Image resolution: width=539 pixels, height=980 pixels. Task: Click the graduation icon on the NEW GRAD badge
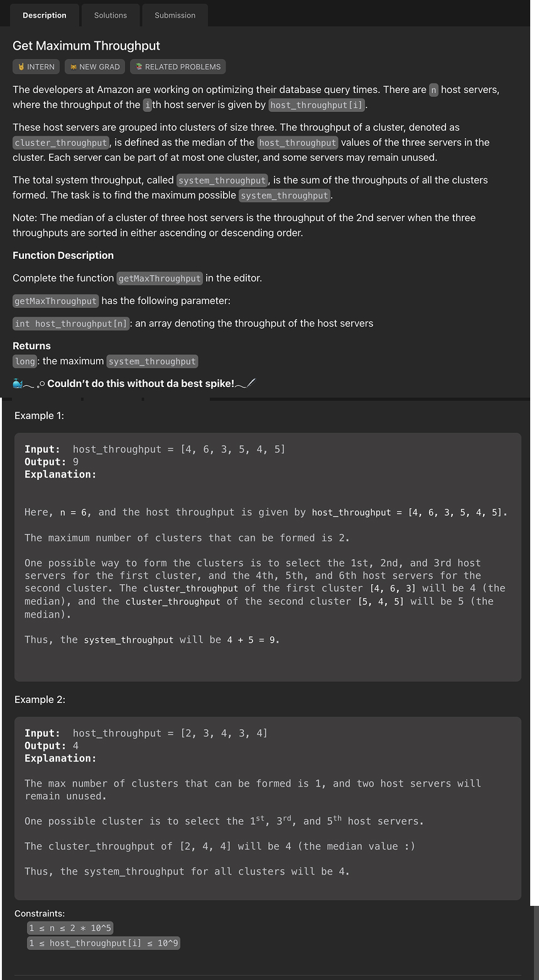73,66
